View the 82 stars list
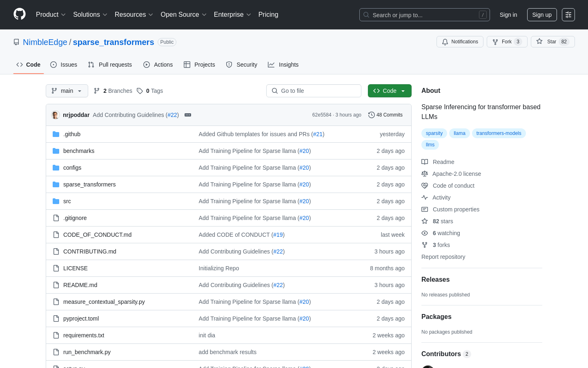This screenshot has height=368, width=588. 437,221
